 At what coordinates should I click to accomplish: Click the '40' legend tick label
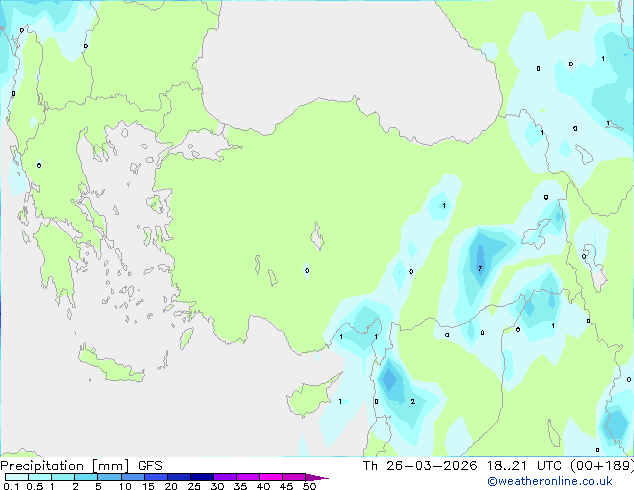(x=263, y=486)
